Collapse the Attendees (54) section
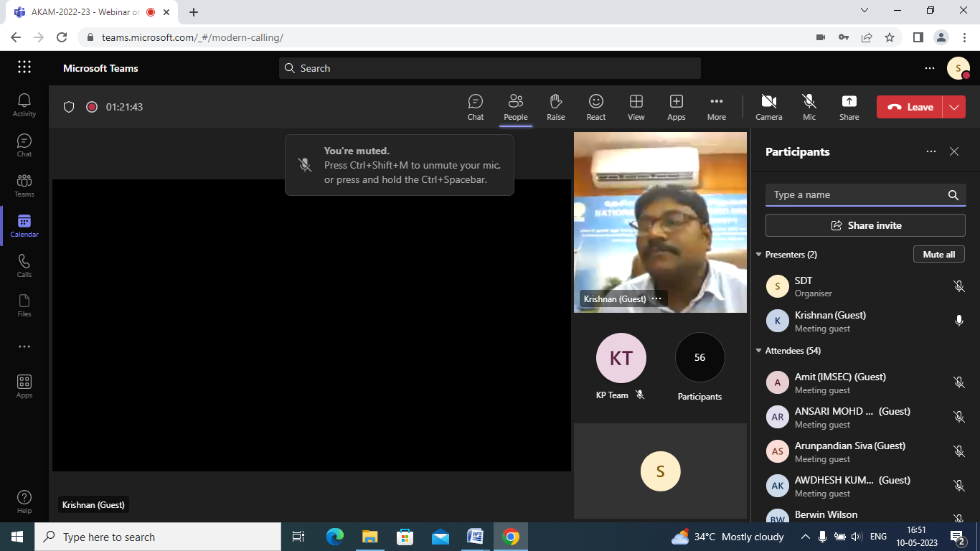 click(759, 351)
